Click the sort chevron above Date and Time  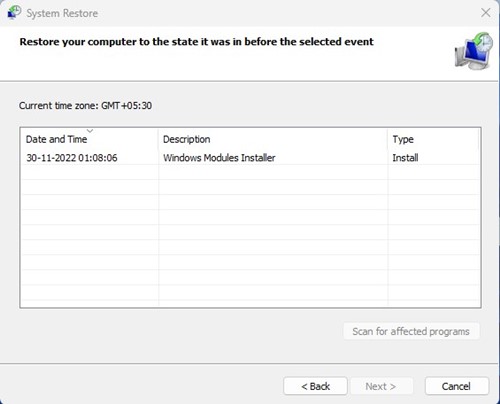click(90, 131)
